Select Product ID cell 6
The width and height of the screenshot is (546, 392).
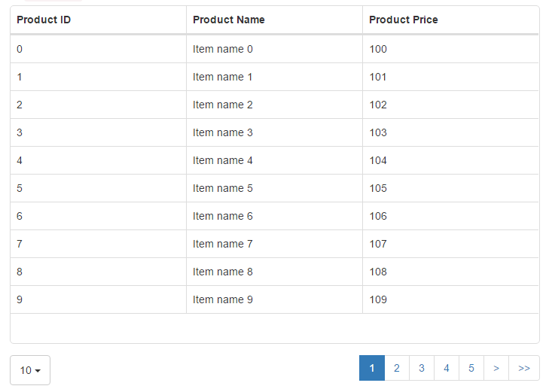click(98, 216)
